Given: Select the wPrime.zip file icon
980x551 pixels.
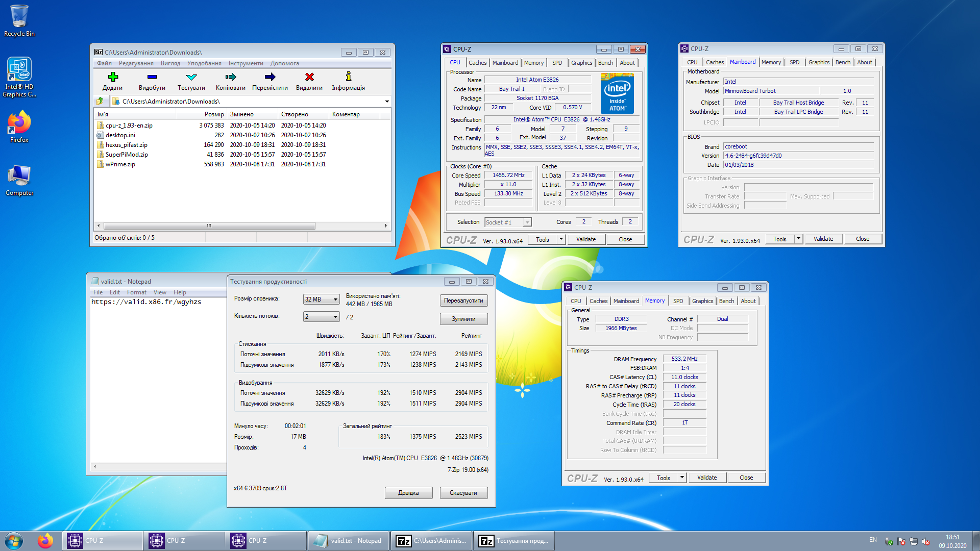Looking at the screenshot, I should point(101,164).
